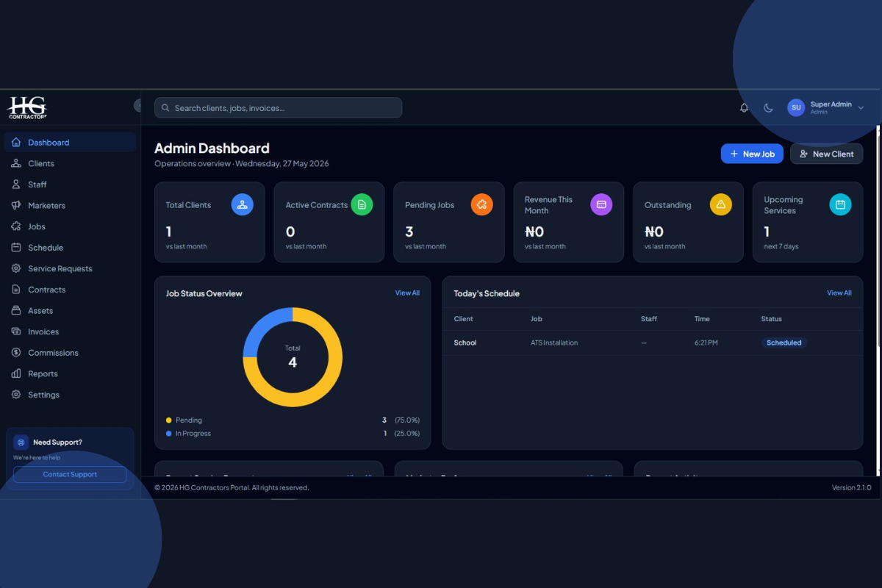
Task: Click the Service Requests gear icon
Action: coord(16,268)
